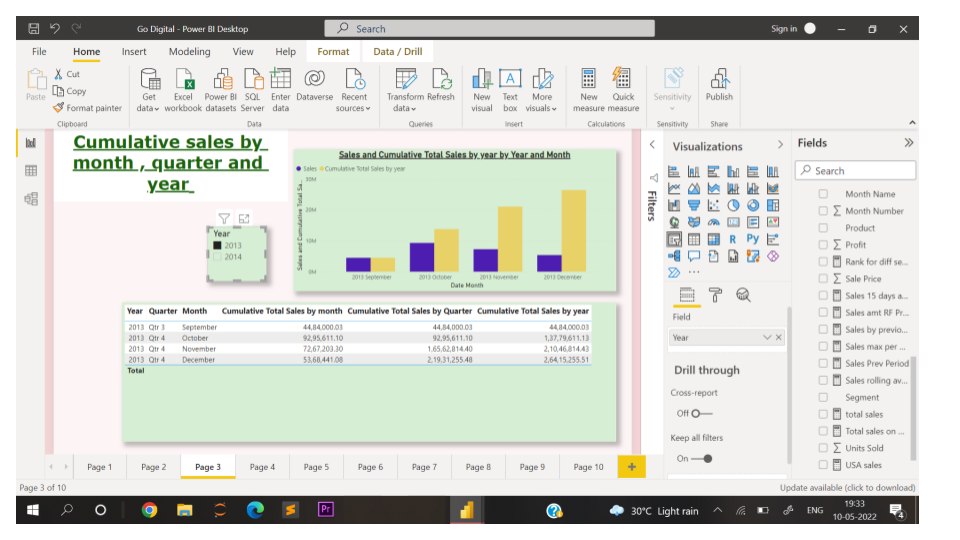Screen dimensions: 960x540
Task: Collapse the ribbon with the chevron
Action: [x=912, y=122]
